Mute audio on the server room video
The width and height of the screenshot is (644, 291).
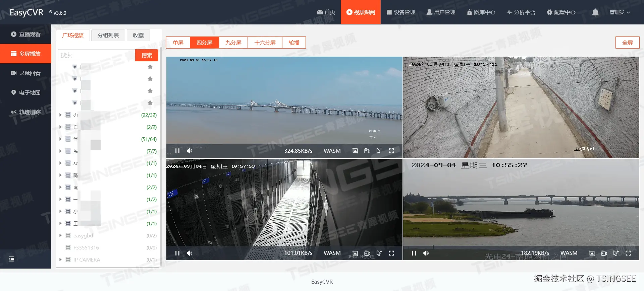click(x=190, y=253)
